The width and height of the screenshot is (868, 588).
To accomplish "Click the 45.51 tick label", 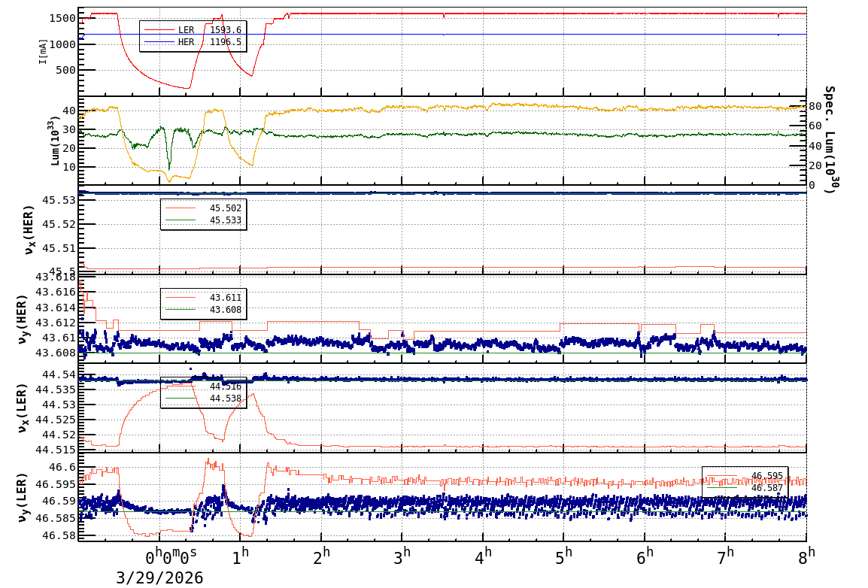I will pyautogui.click(x=59, y=248).
